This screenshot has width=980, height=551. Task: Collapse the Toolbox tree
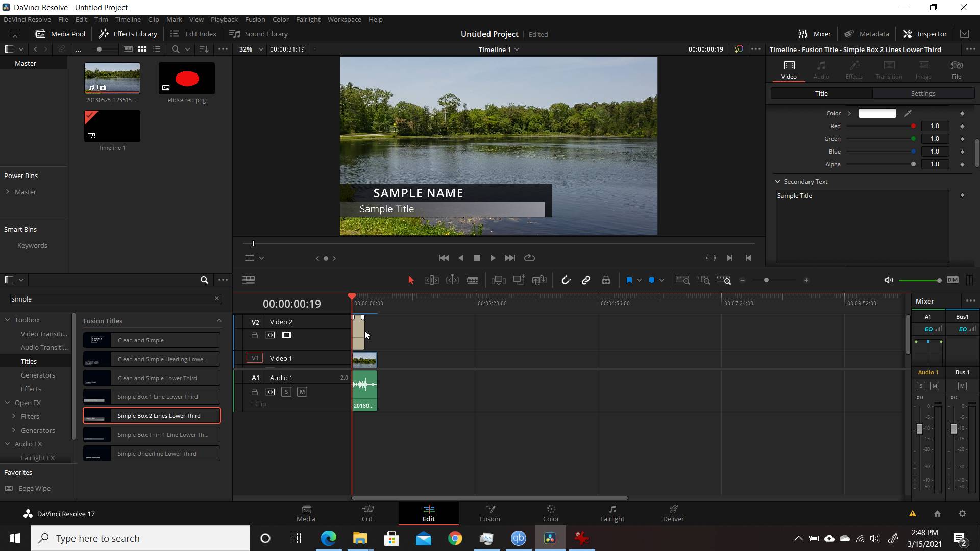[8, 320]
